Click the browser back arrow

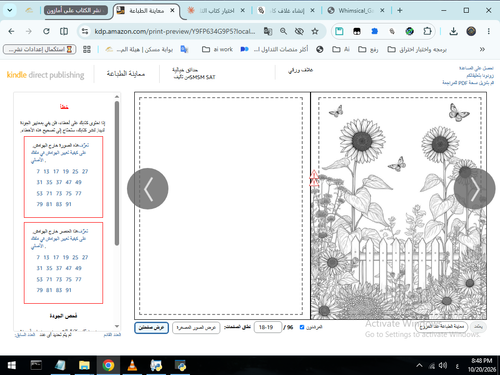click(x=11, y=31)
